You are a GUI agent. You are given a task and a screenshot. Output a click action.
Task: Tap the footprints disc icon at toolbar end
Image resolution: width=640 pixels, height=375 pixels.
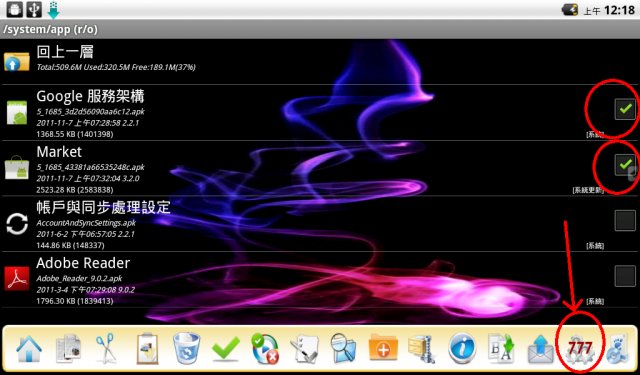pyautogui.click(x=617, y=349)
